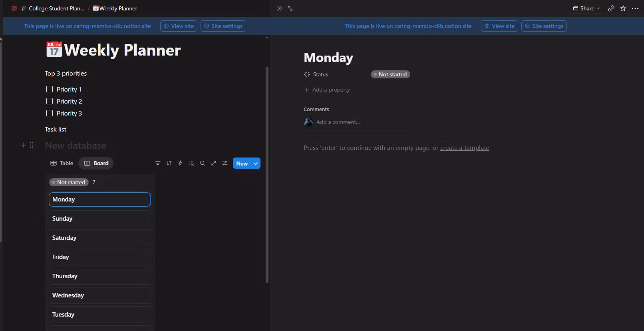The height and width of the screenshot is (331, 644).
Task: Click into the Add a comment field
Action: point(338,122)
